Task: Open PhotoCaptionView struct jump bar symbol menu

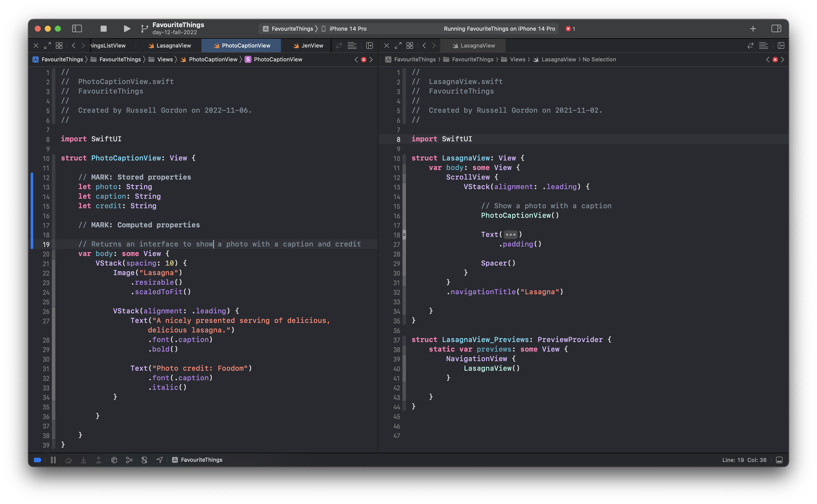Action: pyautogui.click(x=277, y=60)
